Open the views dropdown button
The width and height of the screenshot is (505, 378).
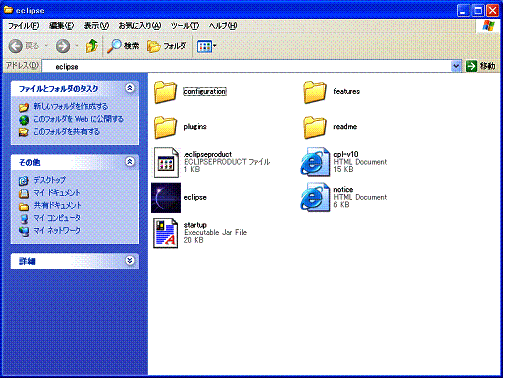(x=206, y=46)
